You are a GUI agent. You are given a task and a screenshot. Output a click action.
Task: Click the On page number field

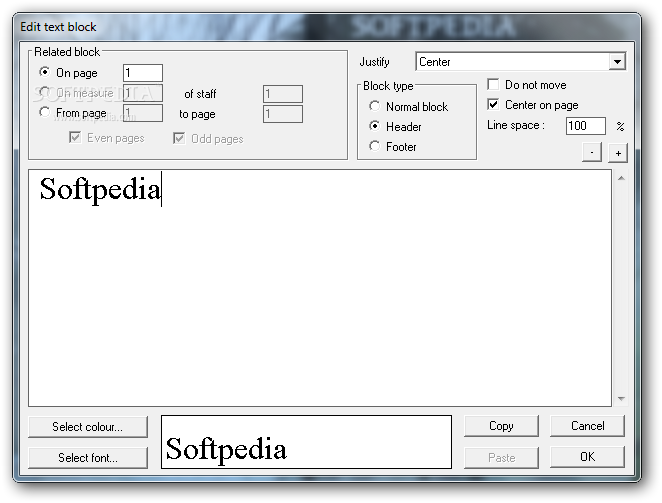pyautogui.click(x=143, y=73)
